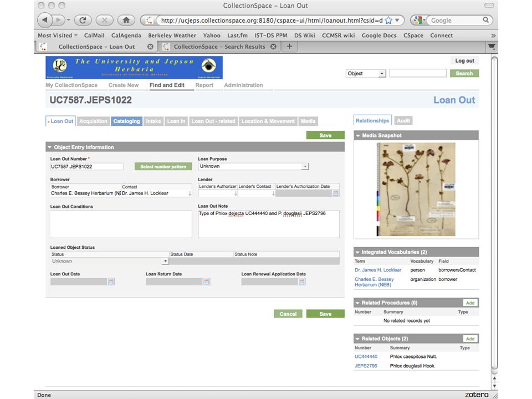Open Loan Return Date calendar icon
Image resolution: width=532 pixels, height=399 pixels.
click(206, 282)
